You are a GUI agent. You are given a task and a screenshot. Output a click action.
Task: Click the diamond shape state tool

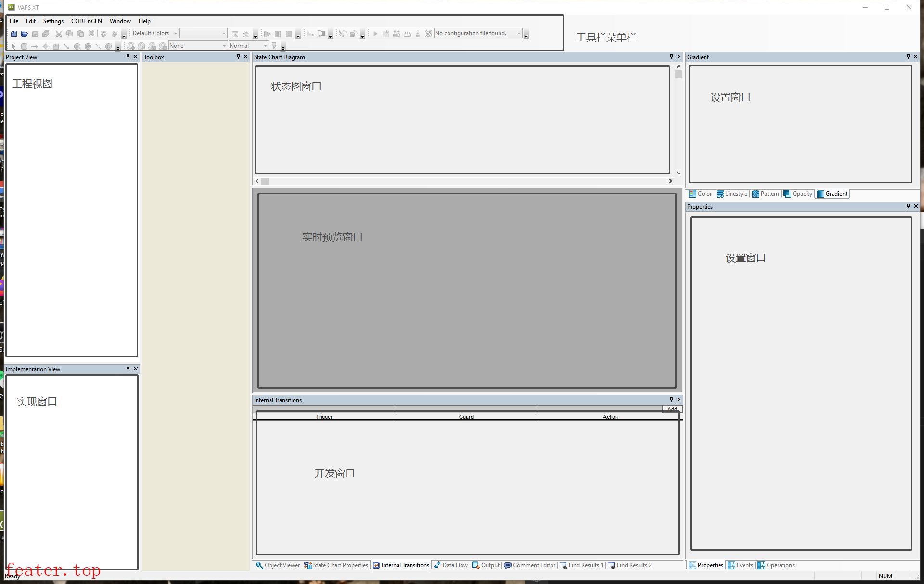point(45,46)
